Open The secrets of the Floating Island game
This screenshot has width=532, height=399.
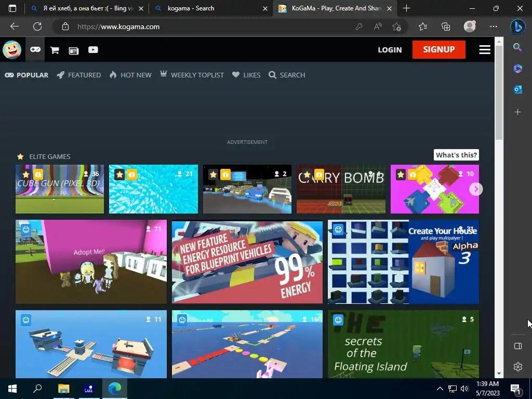coord(403,344)
